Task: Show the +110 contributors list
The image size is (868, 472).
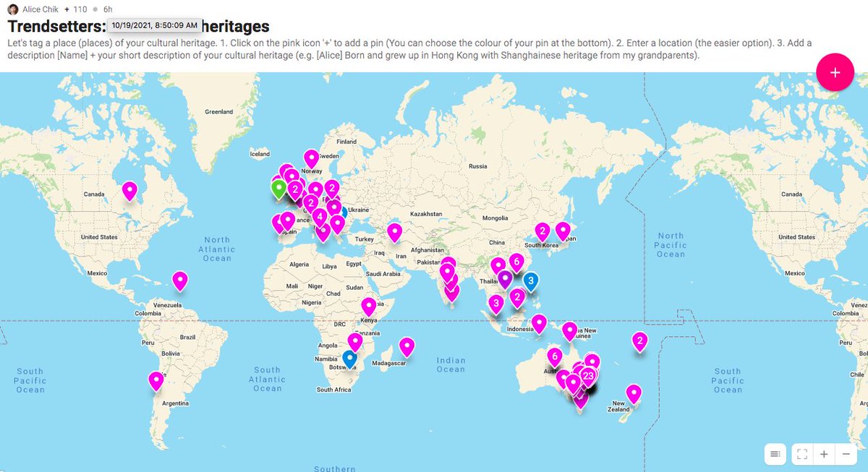Action: pyautogui.click(x=75, y=9)
